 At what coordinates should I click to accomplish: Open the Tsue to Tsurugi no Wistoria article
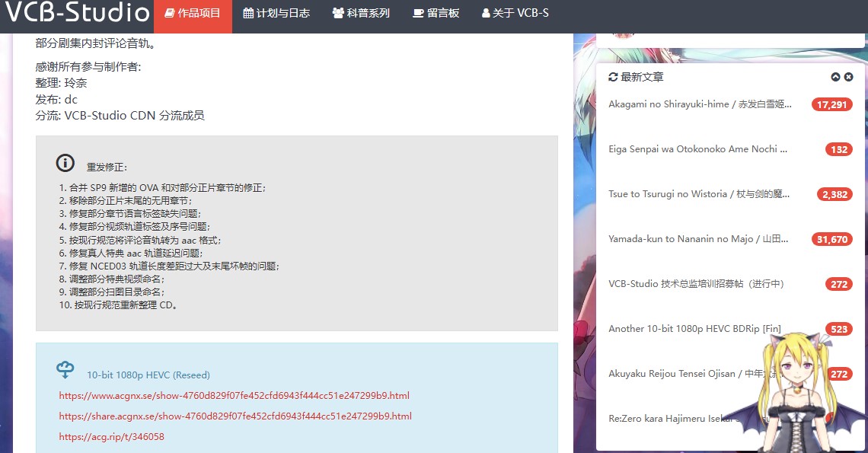(x=699, y=194)
